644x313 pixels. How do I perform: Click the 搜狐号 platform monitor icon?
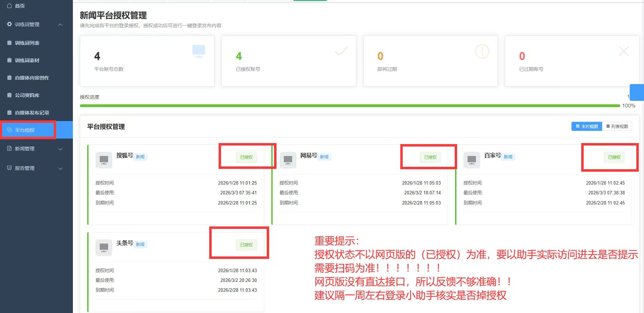tap(104, 160)
